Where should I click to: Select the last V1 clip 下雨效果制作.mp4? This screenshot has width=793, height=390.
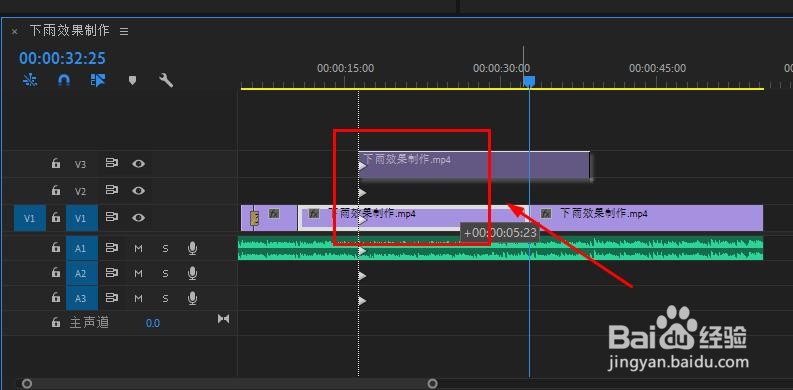coord(646,218)
